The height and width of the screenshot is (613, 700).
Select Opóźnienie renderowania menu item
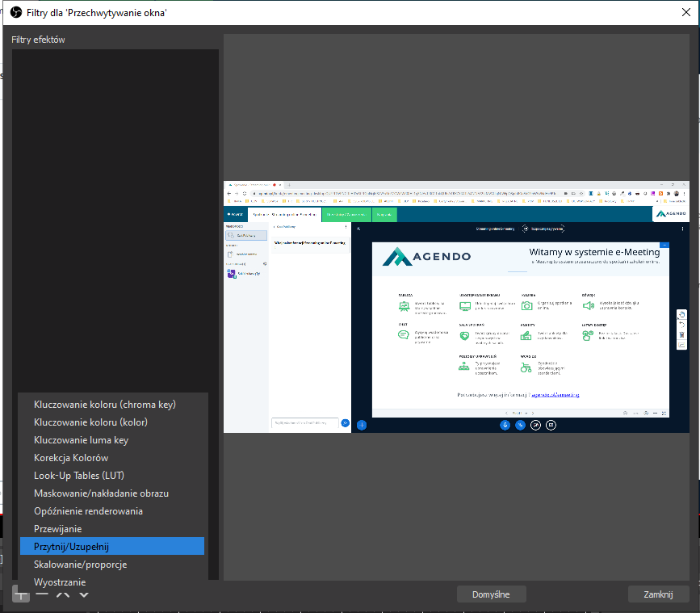88,511
